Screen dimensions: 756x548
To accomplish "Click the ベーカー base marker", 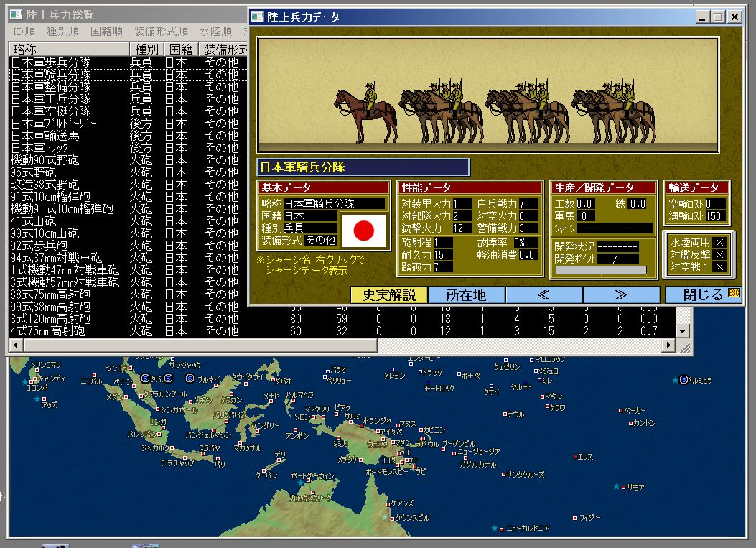I will [x=620, y=411].
